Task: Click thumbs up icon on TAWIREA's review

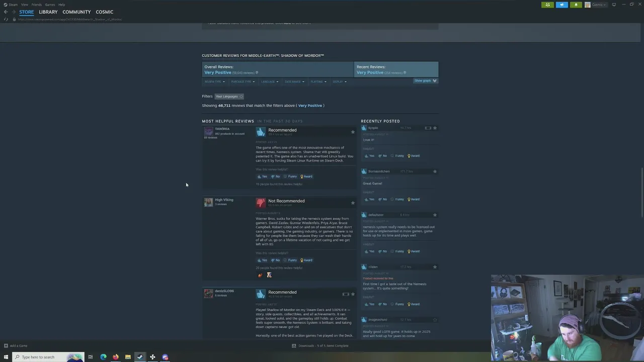Action: tap(261, 132)
